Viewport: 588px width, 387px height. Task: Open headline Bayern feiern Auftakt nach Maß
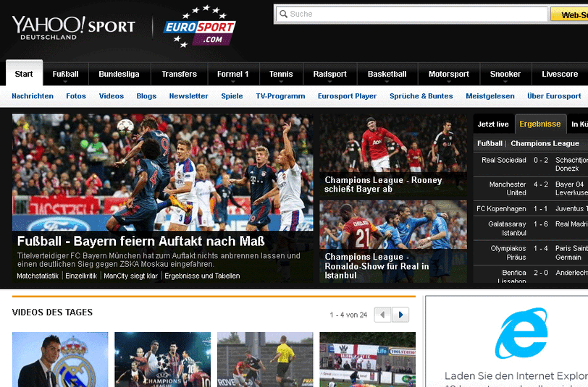click(x=141, y=242)
